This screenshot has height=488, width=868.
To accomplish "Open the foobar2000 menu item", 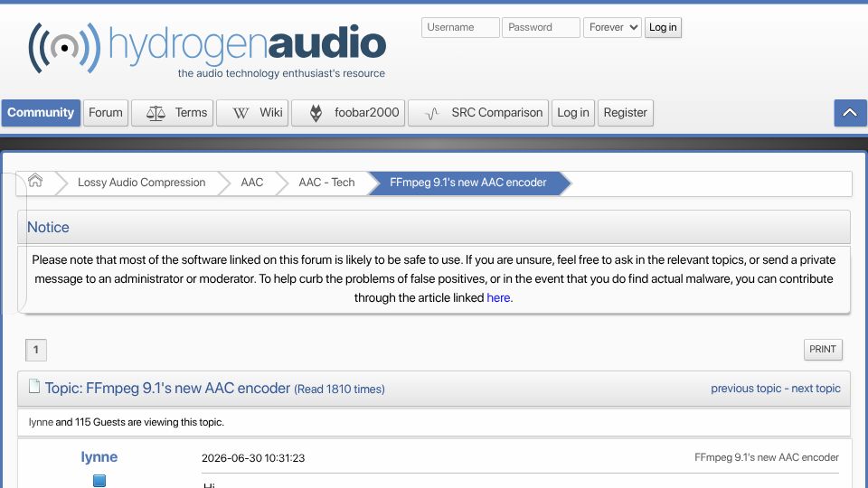I will pos(348,113).
